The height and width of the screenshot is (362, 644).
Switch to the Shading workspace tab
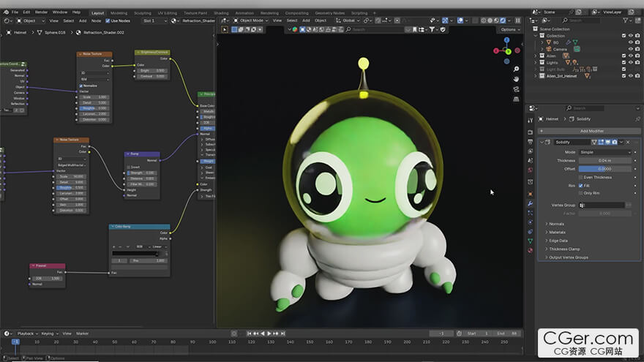tap(221, 12)
